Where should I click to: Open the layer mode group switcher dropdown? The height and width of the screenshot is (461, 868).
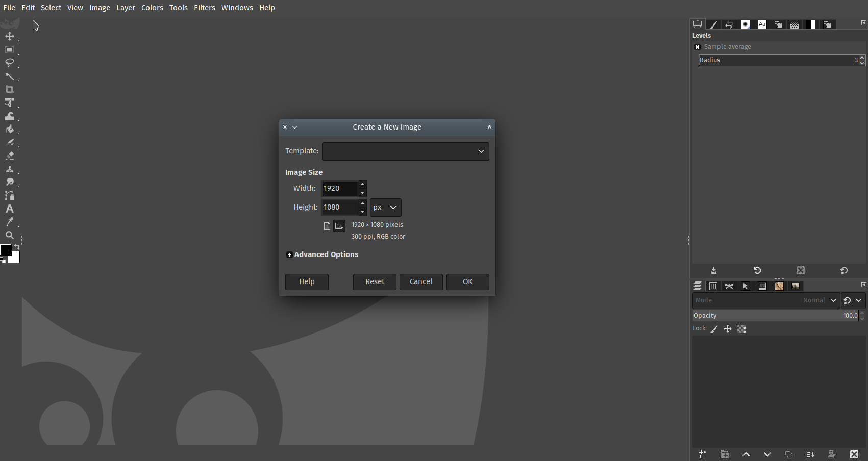click(853, 300)
